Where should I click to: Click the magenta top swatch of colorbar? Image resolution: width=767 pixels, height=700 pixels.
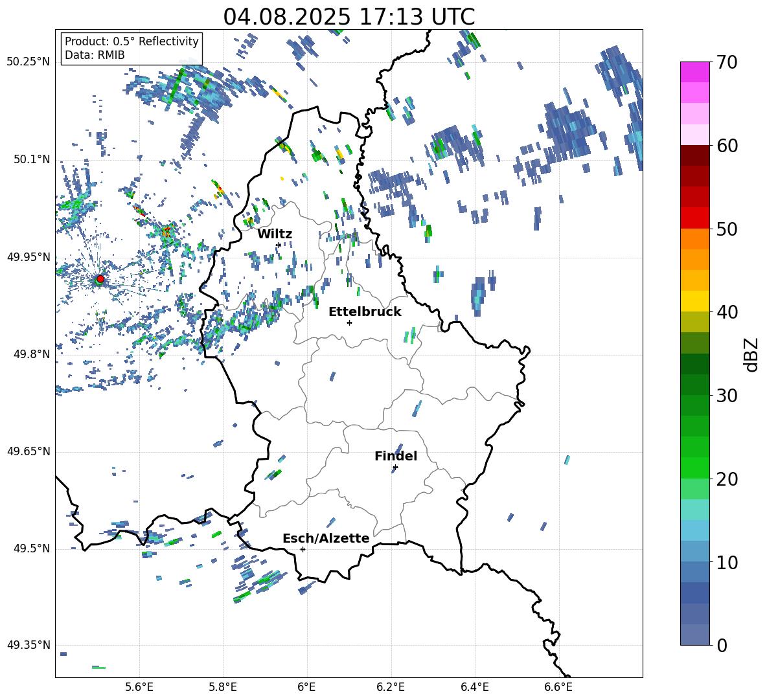click(695, 72)
